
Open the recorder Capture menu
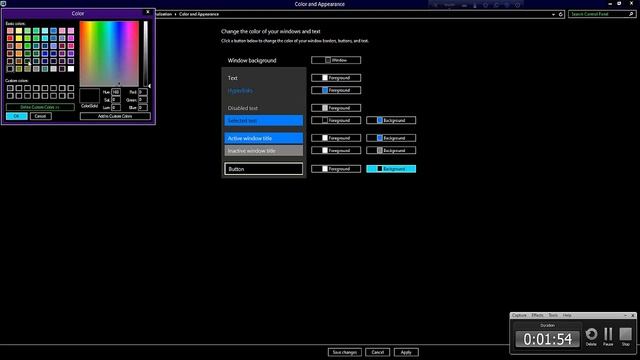519,315
